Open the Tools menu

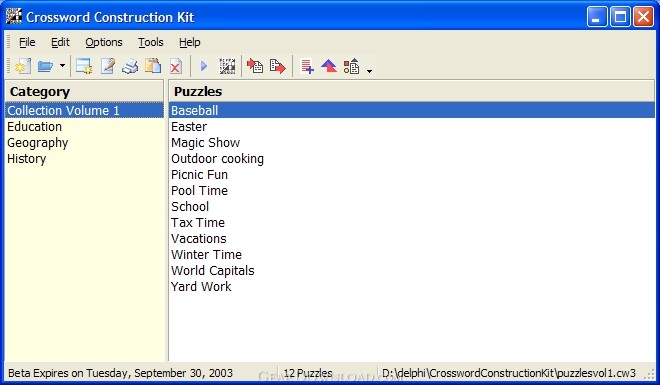(x=151, y=42)
